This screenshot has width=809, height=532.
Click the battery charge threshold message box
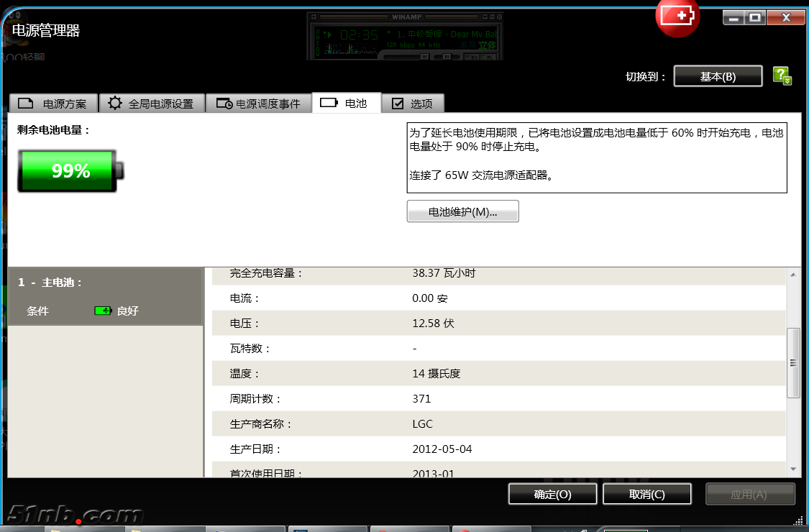[597, 158]
